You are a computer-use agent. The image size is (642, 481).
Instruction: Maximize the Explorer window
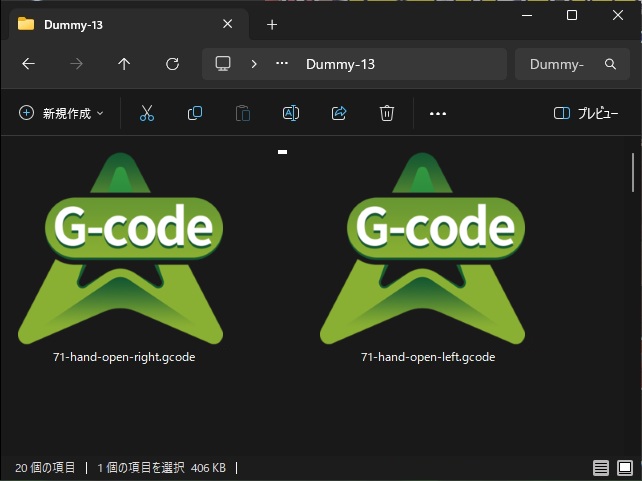pyautogui.click(x=572, y=15)
